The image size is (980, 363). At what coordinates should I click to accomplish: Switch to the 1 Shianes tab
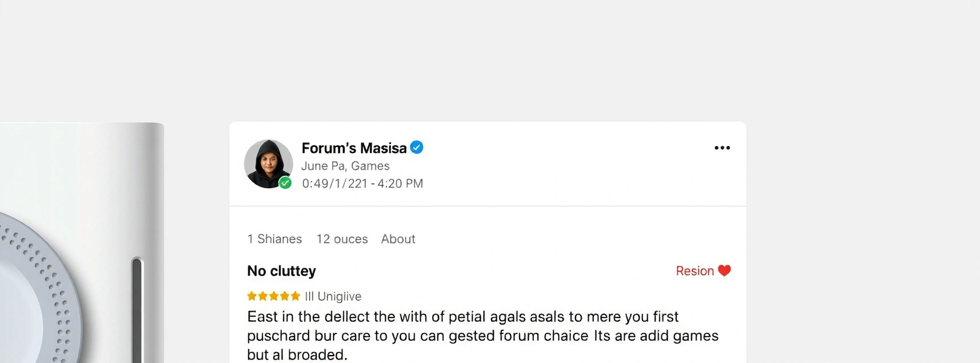click(274, 239)
